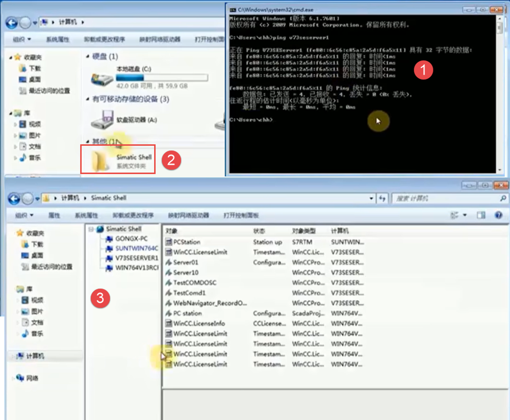
Task: Select the Local Disk (C:) drive icon
Action: (102, 77)
